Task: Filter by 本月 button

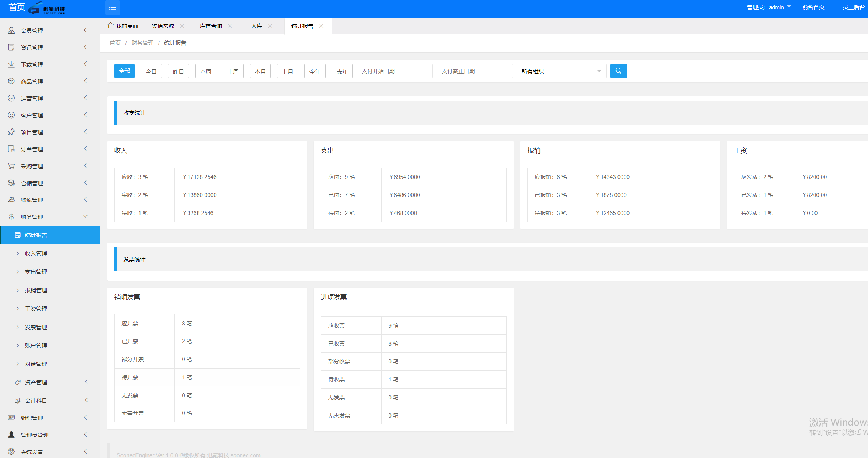Action: pyautogui.click(x=260, y=71)
